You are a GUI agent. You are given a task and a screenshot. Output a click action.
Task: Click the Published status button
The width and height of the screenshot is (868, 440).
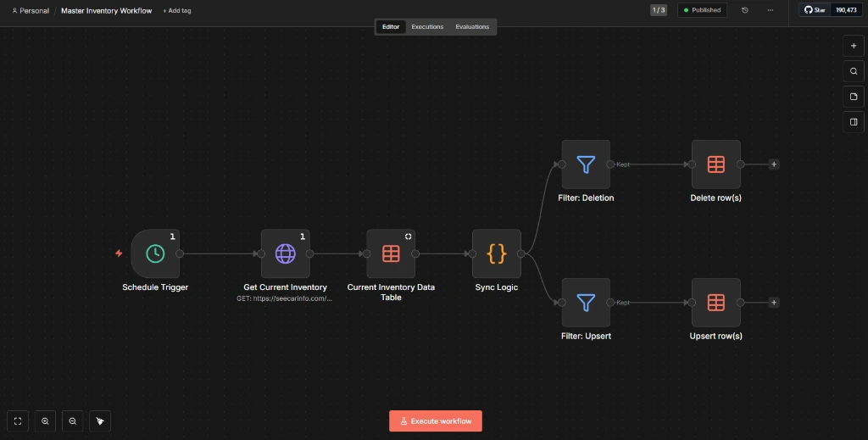tap(702, 10)
